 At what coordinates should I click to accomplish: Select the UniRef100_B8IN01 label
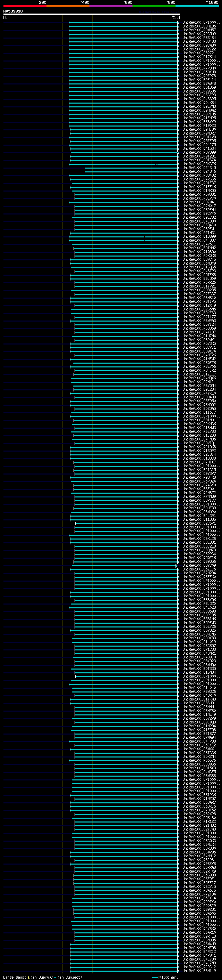tap(199, 420)
